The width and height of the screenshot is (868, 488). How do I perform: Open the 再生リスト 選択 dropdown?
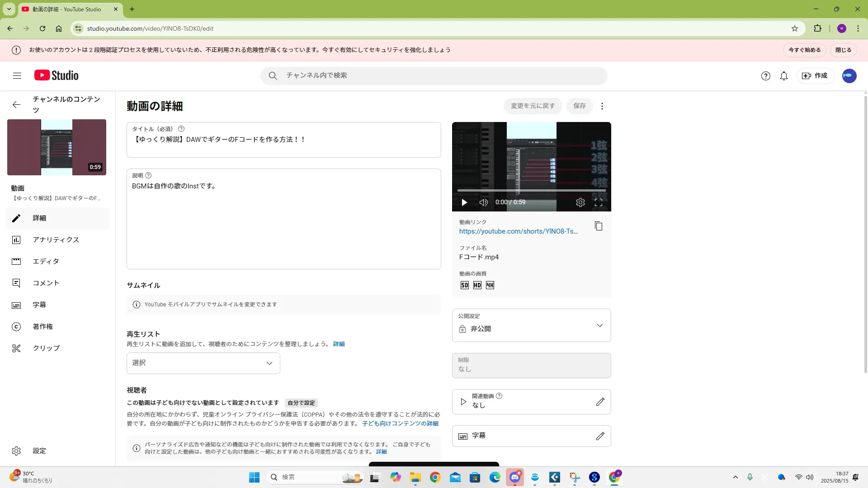point(203,363)
